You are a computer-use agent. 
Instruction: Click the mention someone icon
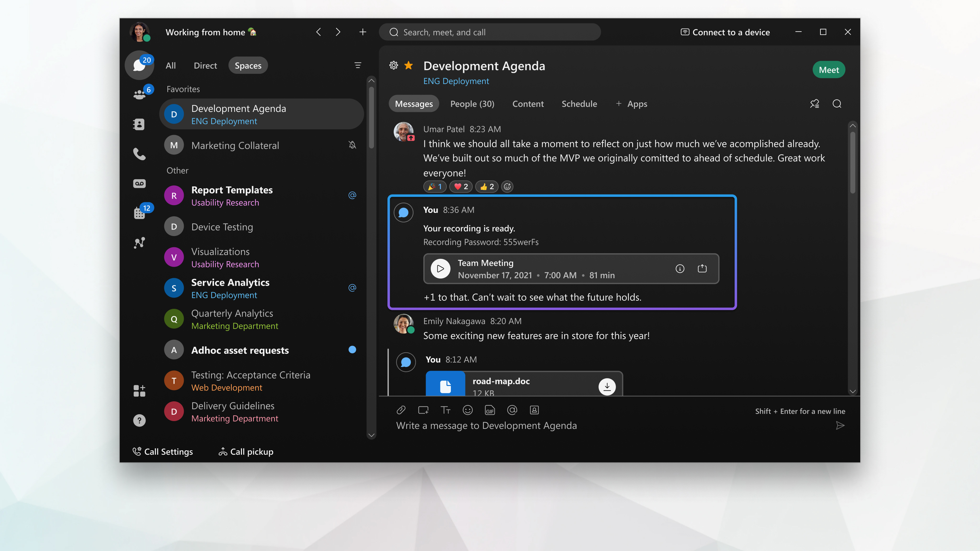[511, 410]
